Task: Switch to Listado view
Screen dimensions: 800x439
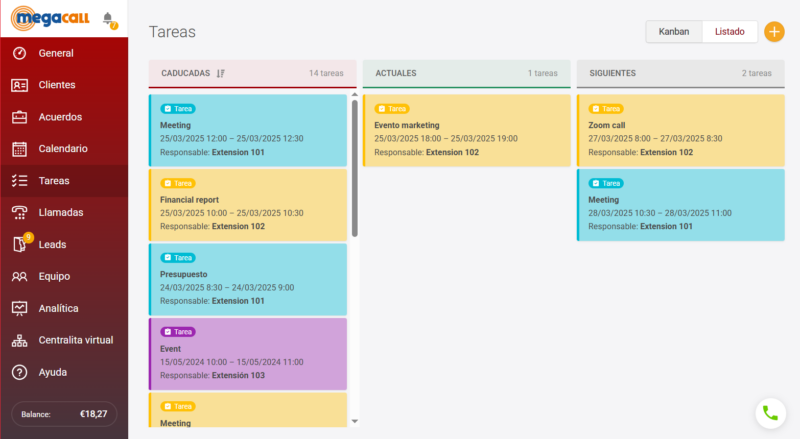Action: tap(729, 32)
